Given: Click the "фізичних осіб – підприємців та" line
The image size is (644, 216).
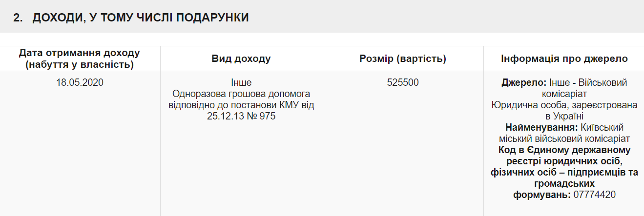Looking at the screenshot, I should (x=564, y=173).
